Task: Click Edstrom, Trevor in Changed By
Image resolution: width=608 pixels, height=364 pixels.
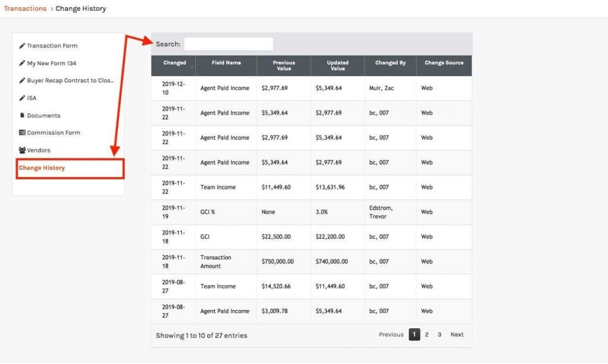Action: tap(381, 212)
